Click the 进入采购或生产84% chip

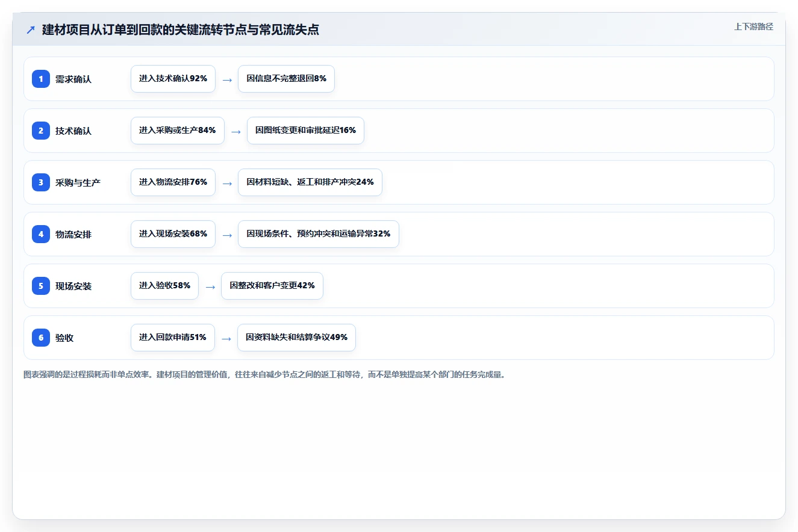[178, 131]
